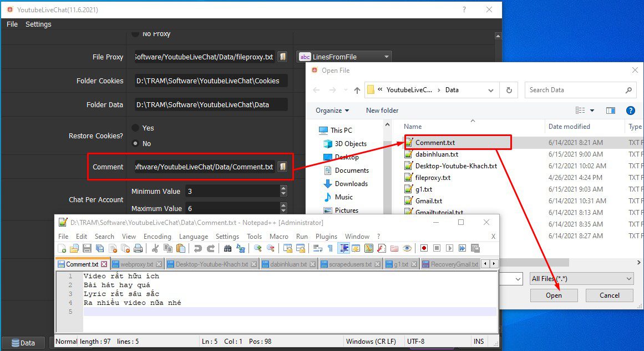Show all characters with the pilcrow icon
This screenshot has width=644, height=351.
pyautogui.click(x=330, y=248)
